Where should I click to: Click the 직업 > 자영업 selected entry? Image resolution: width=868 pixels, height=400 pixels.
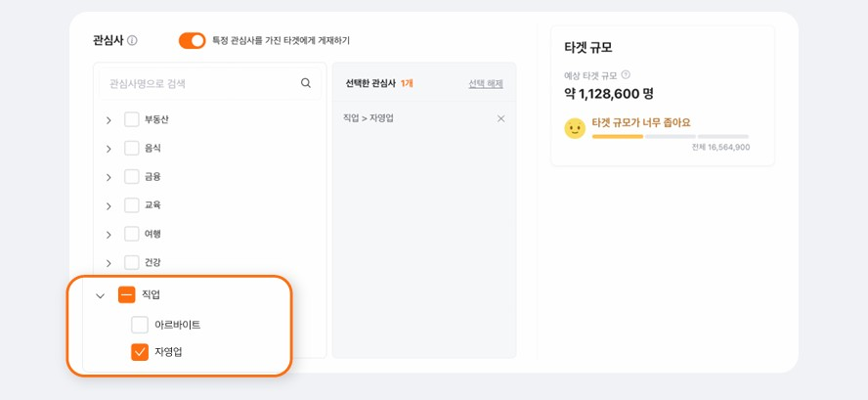(x=369, y=118)
